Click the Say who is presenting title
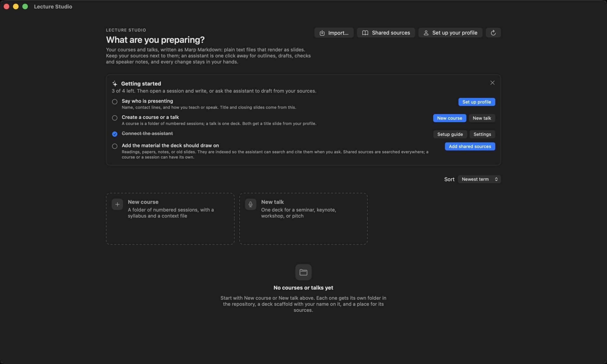 click(147, 101)
